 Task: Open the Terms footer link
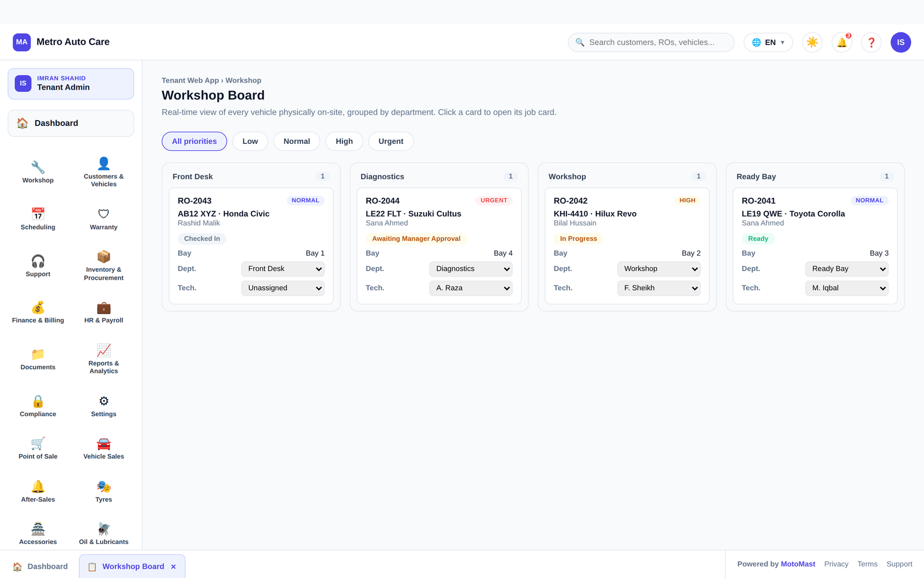(x=867, y=564)
